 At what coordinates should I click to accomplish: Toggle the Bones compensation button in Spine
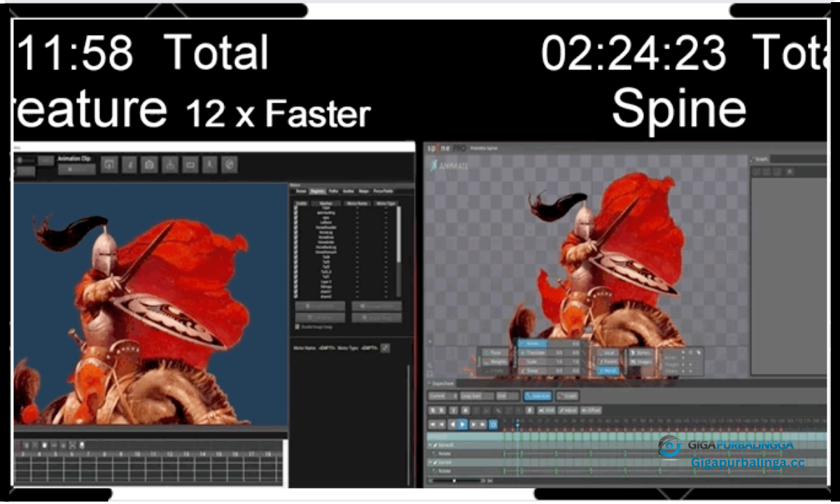click(640, 353)
